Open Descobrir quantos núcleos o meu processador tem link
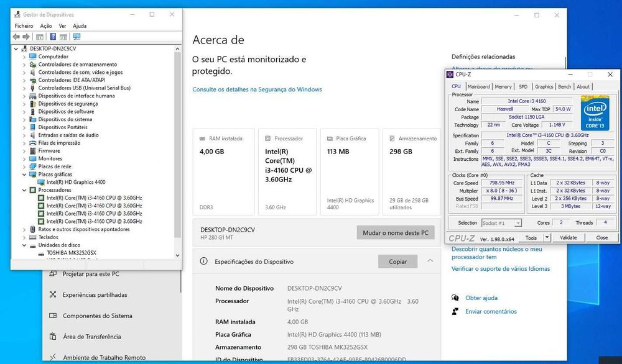The image size is (622, 364). click(496, 253)
